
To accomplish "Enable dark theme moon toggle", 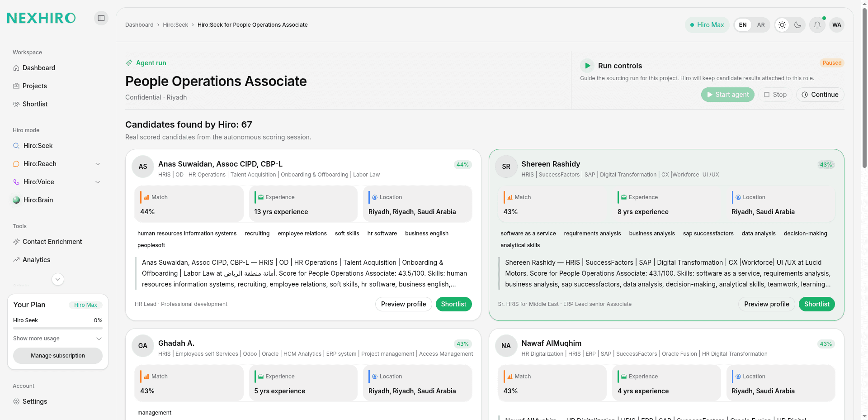I will [x=798, y=25].
